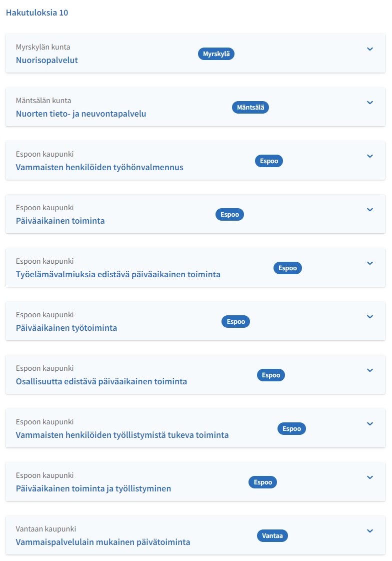Image resolution: width=392 pixels, height=561 pixels.
Task: Expand Päiväaikainen toiminta ja työllistyminen chevron
Action: (x=370, y=477)
